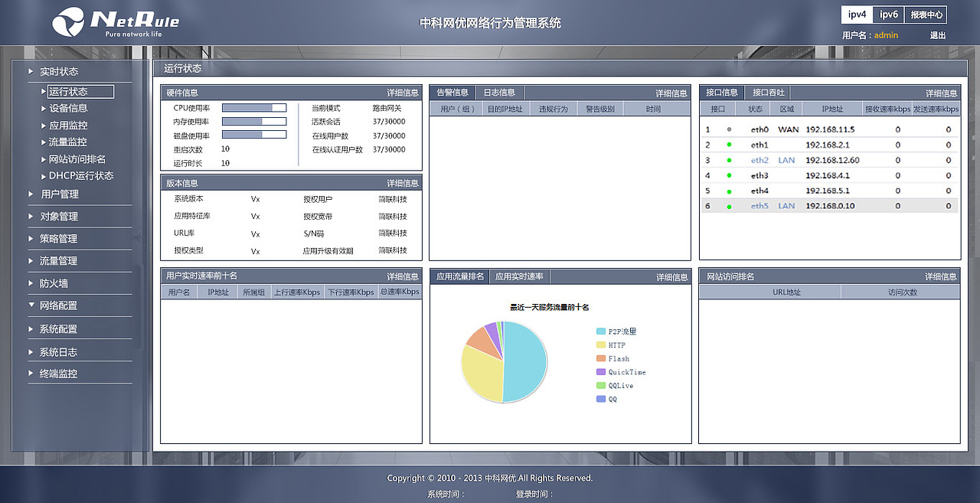
Task: Expand the 用户管理 menu arrow
Action: point(31,194)
